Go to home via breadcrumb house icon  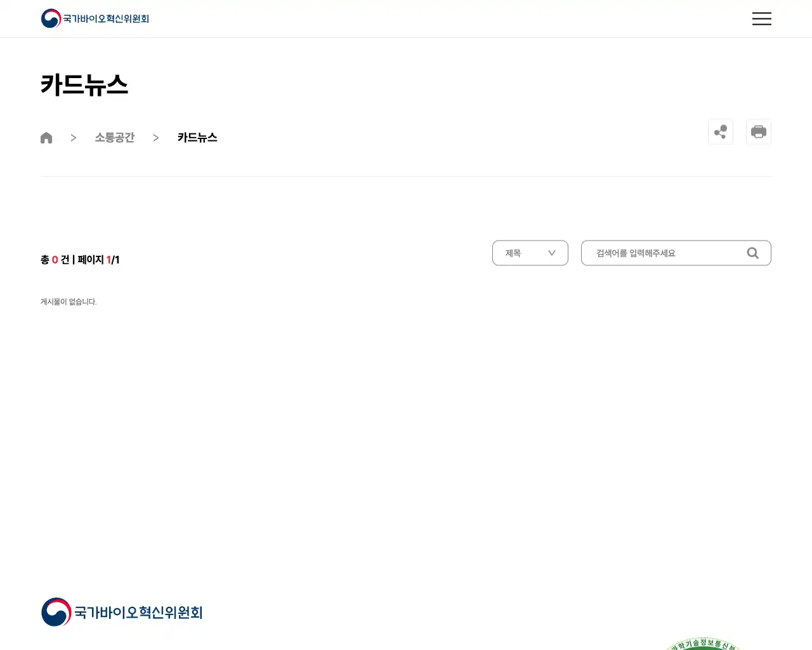point(46,138)
